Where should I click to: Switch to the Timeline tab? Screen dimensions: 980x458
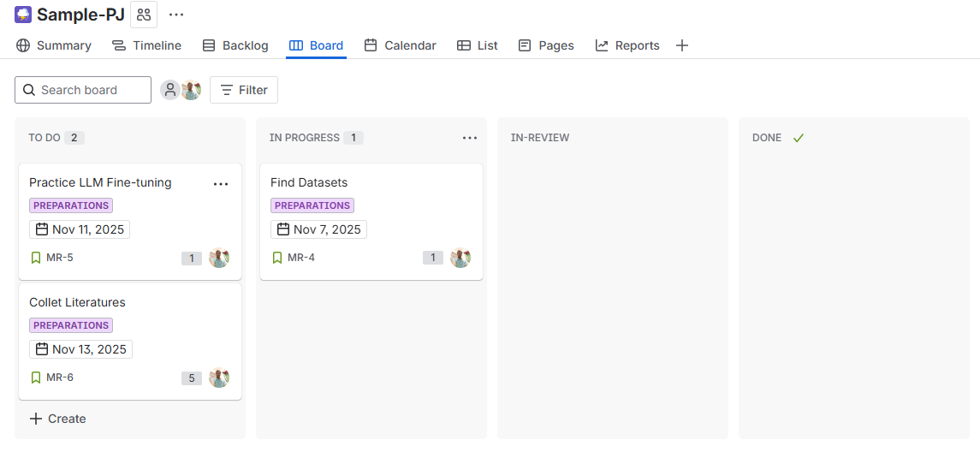click(x=146, y=45)
